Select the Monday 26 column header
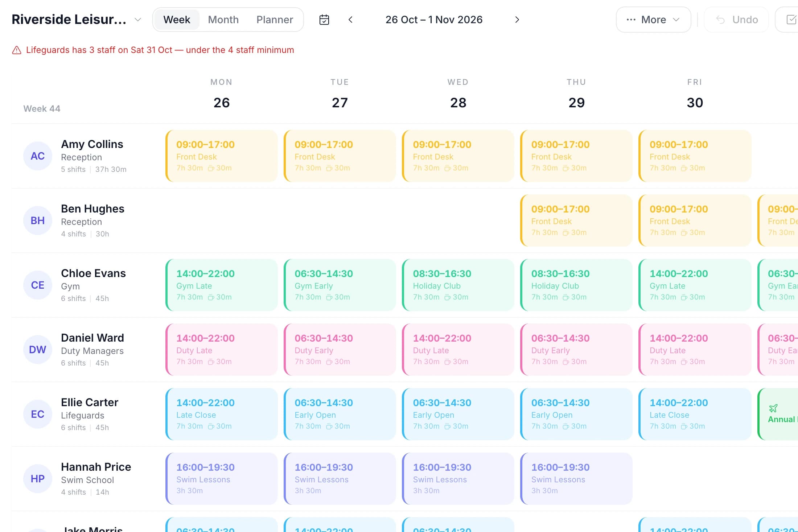The width and height of the screenshot is (798, 532). point(222,94)
